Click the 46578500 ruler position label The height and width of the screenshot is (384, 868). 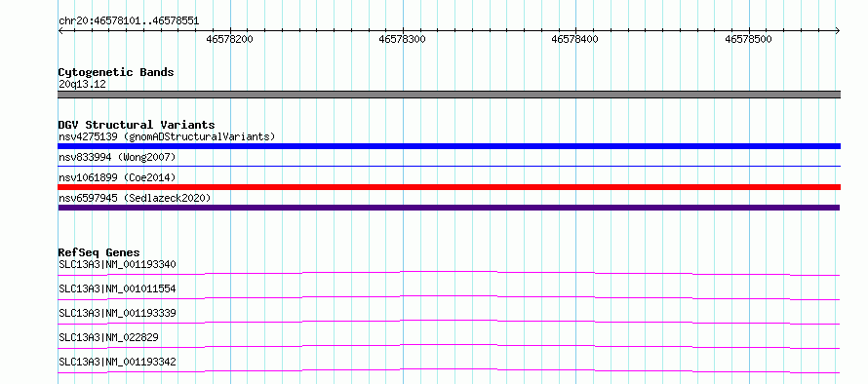click(x=748, y=39)
